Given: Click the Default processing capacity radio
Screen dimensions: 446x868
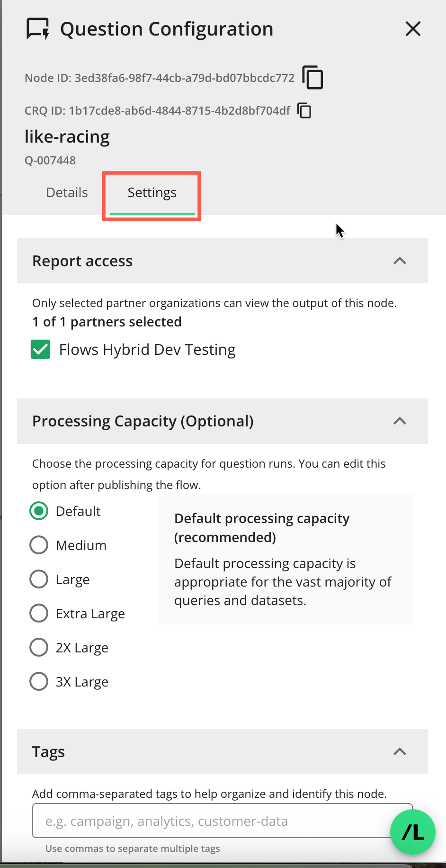Looking at the screenshot, I should (x=39, y=511).
